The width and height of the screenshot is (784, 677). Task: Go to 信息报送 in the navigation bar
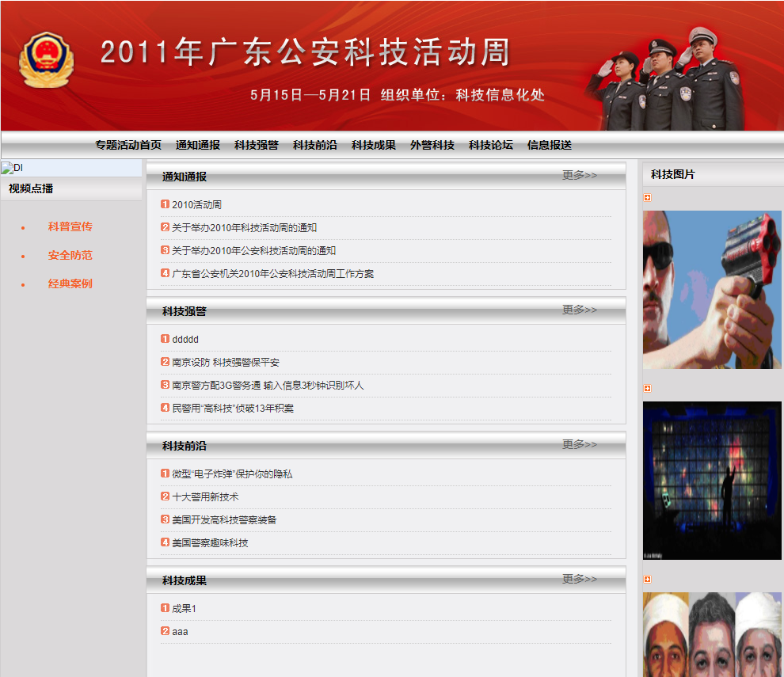pos(549,145)
